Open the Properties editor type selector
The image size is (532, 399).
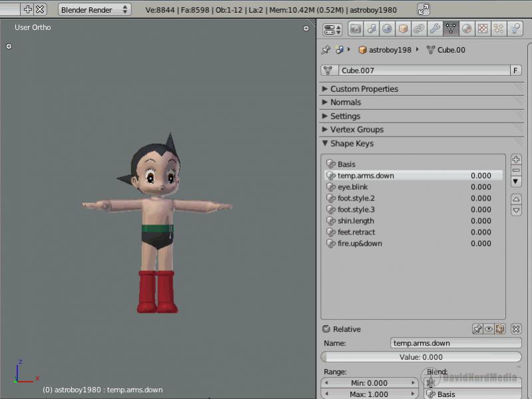[x=332, y=29]
